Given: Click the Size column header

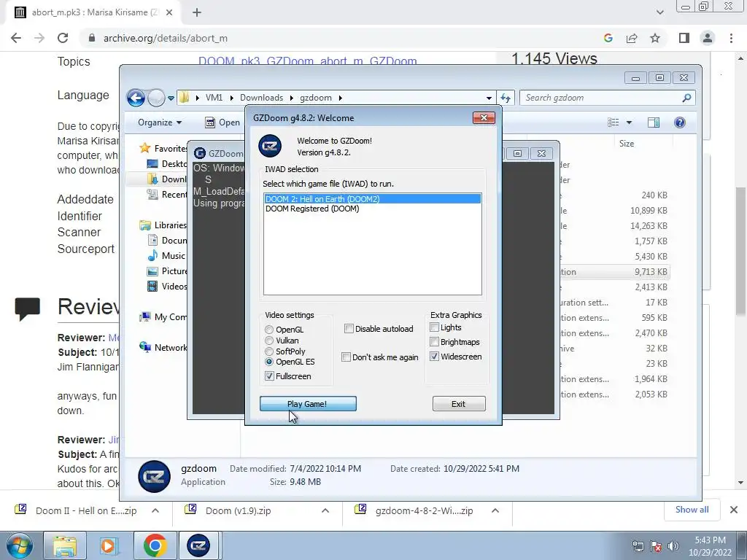Looking at the screenshot, I should pyautogui.click(x=627, y=144).
